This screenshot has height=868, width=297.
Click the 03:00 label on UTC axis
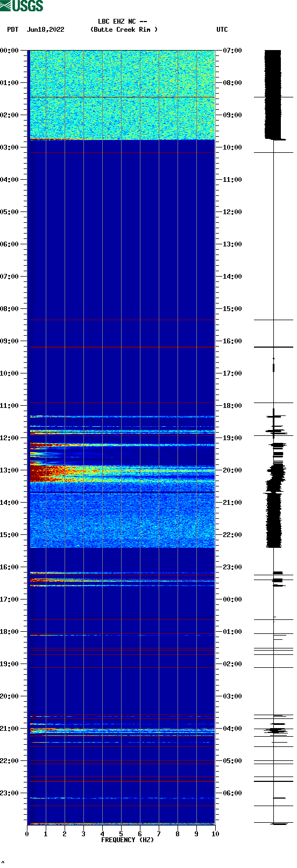point(233,696)
